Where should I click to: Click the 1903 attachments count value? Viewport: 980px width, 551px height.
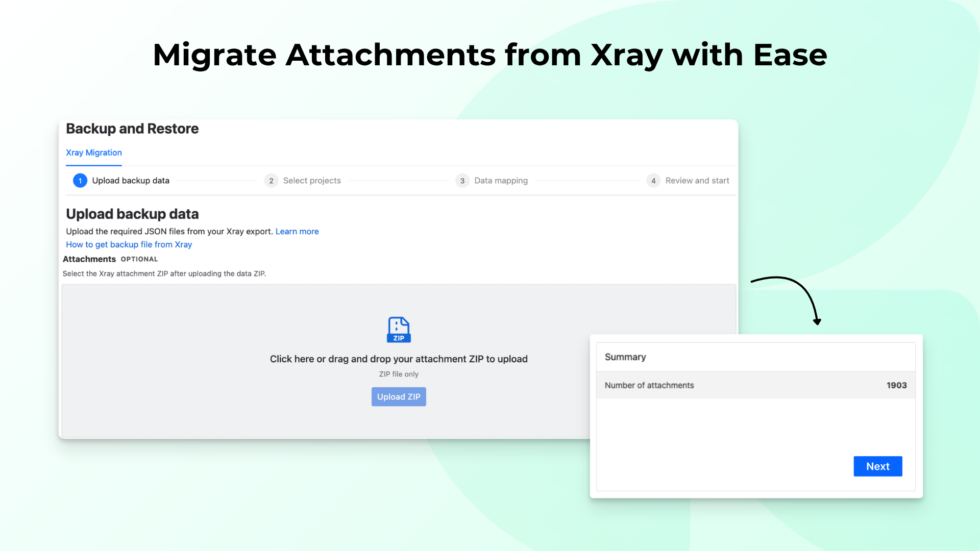pyautogui.click(x=897, y=386)
